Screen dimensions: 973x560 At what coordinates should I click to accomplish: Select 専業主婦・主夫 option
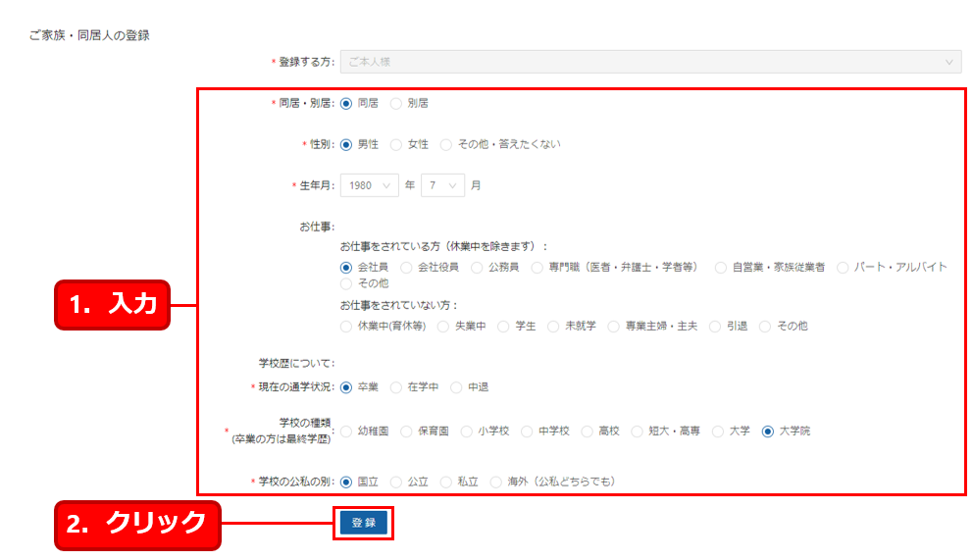pos(614,327)
